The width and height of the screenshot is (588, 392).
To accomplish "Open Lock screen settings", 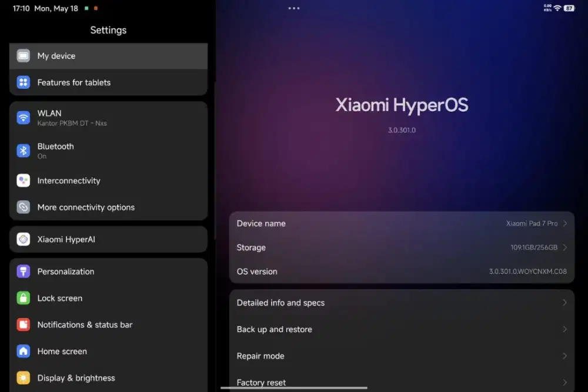I will (x=108, y=299).
